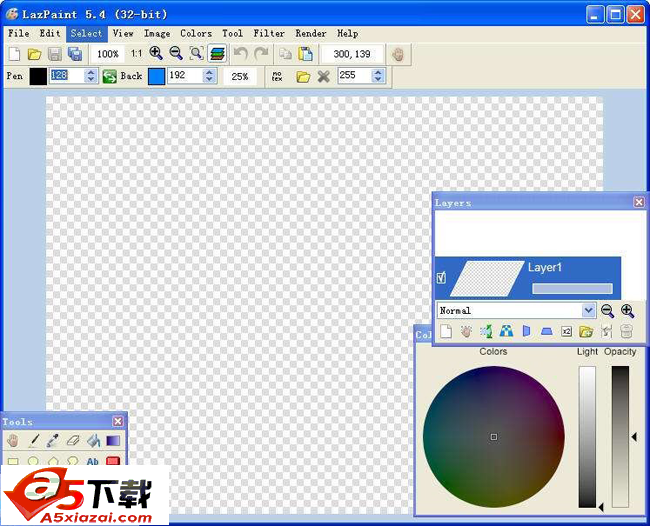Add a new layer with blank page icon
The image size is (650, 526).
[x=446, y=332]
